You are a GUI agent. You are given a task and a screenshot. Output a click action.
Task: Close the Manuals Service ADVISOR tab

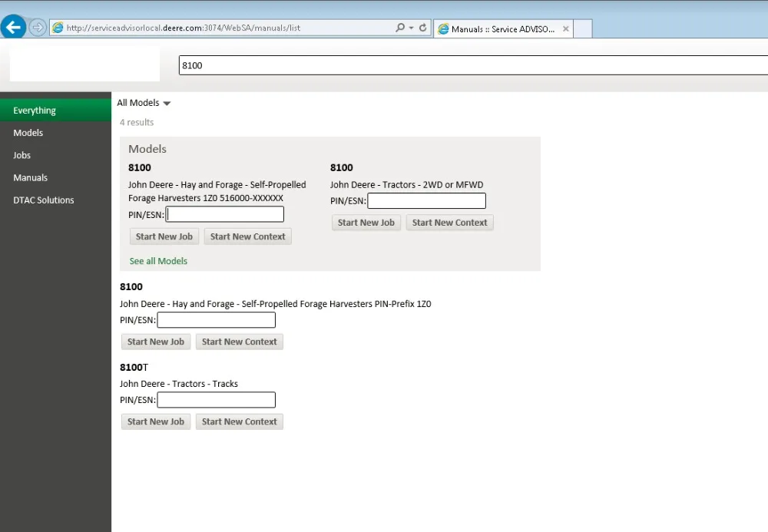[x=566, y=29]
